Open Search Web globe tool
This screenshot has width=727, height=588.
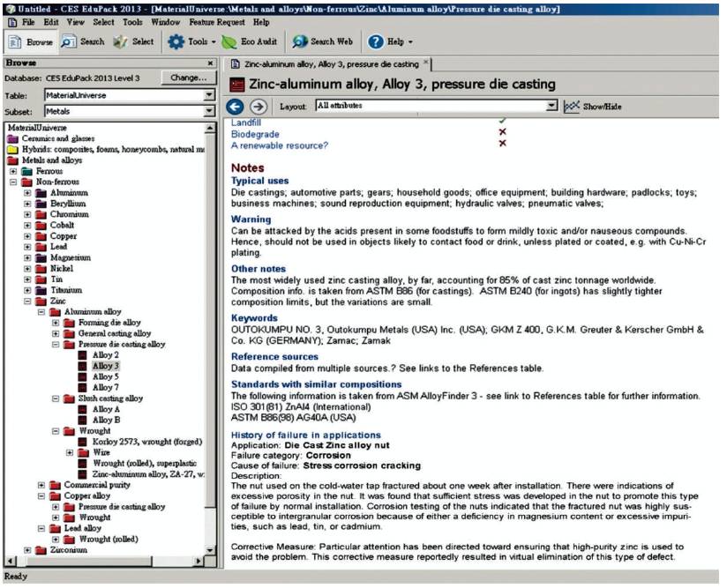[x=322, y=42]
